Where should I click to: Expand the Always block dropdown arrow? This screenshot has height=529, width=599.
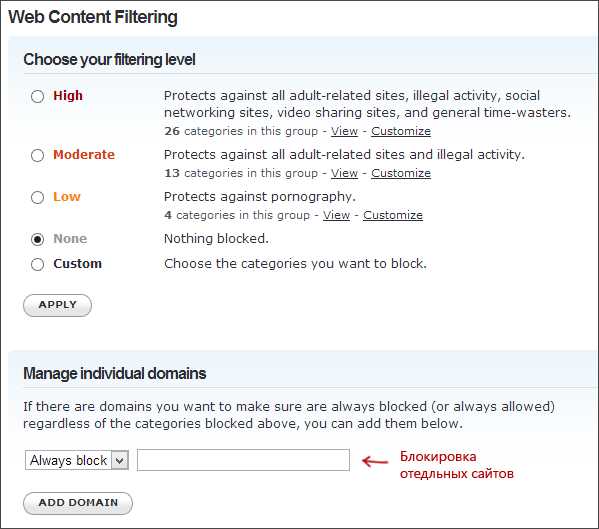(120, 460)
